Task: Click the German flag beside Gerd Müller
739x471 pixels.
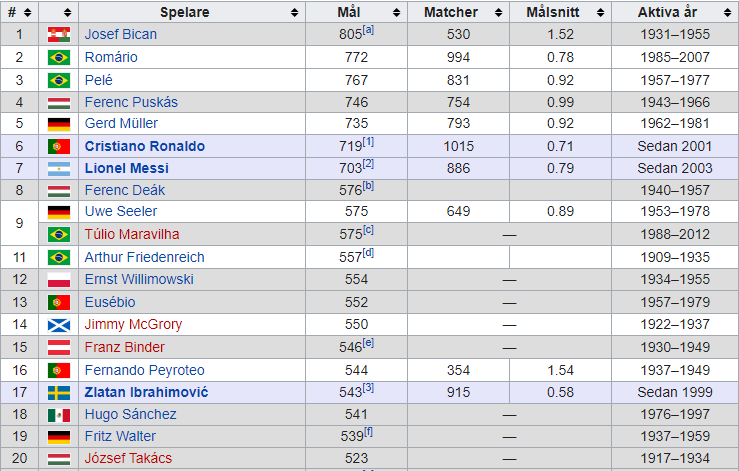Action: 59,124
